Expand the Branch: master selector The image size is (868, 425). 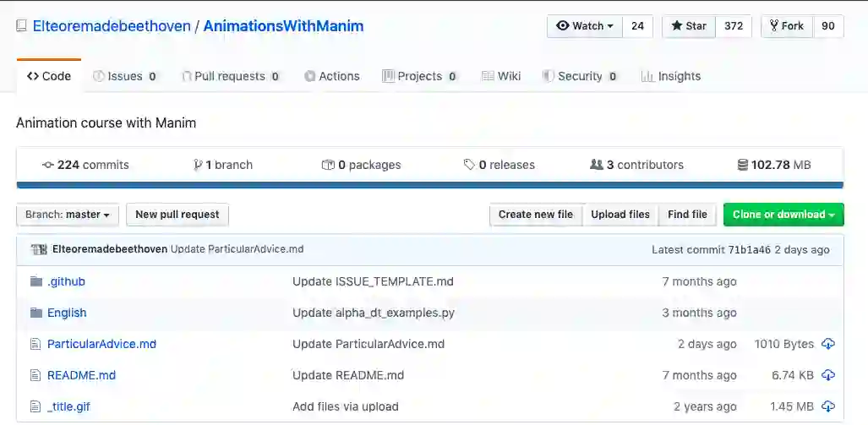click(68, 215)
